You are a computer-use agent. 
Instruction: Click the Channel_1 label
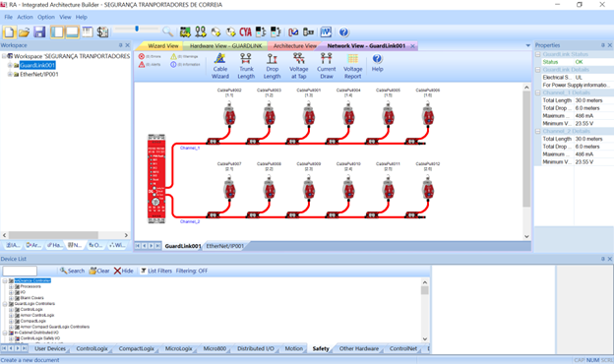[190, 148]
